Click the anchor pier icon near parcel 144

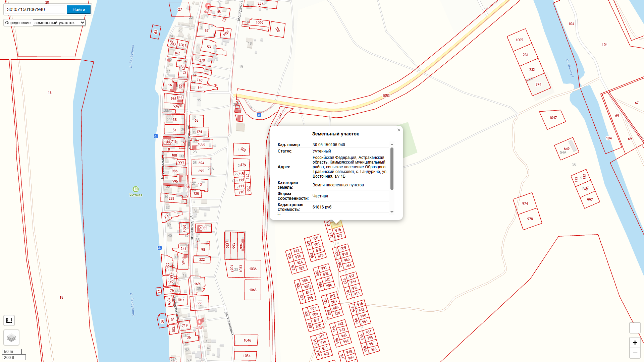(156, 136)
